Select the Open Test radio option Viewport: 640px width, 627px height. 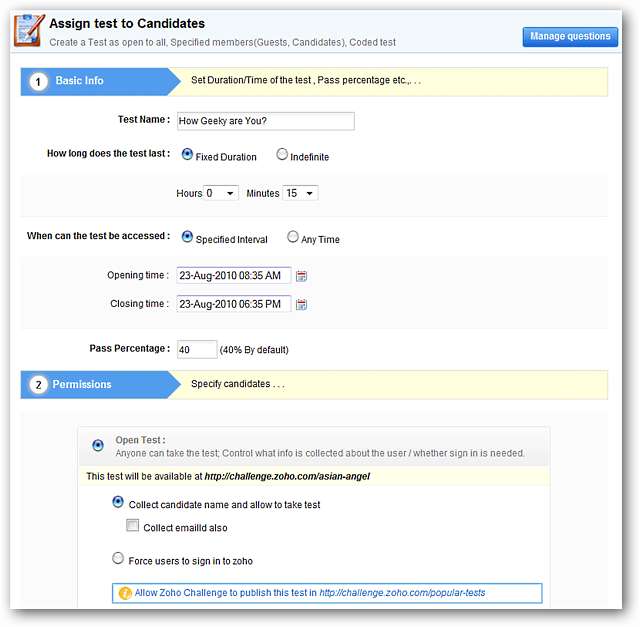(x=97, y=445)
